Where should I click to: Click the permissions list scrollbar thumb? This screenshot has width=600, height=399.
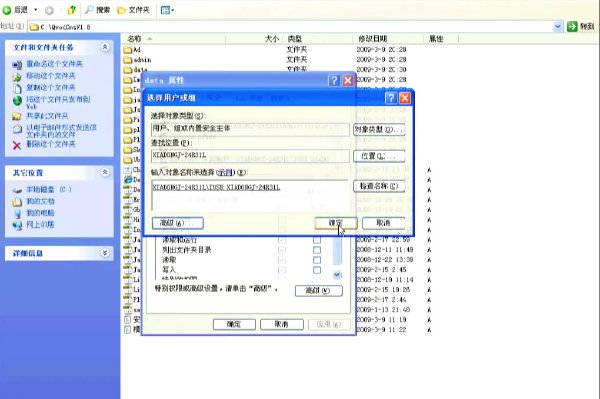click(337, 251)
